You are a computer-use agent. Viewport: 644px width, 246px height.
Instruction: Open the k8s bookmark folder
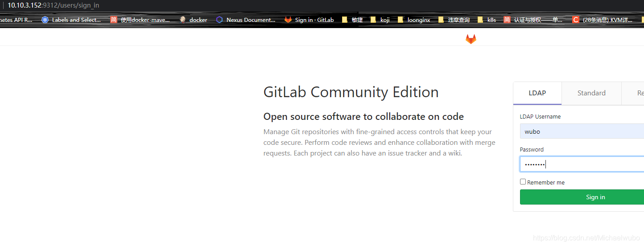tap(487, 20)
